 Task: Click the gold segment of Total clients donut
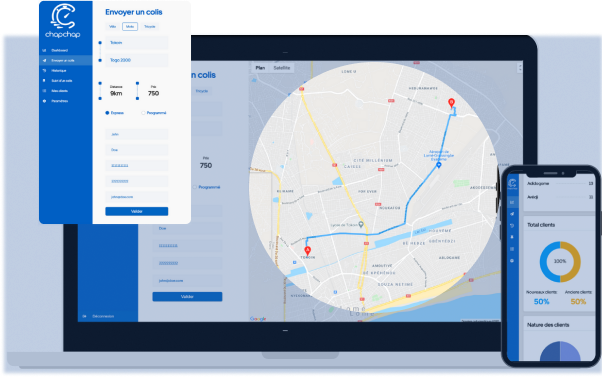pos(575,261)
